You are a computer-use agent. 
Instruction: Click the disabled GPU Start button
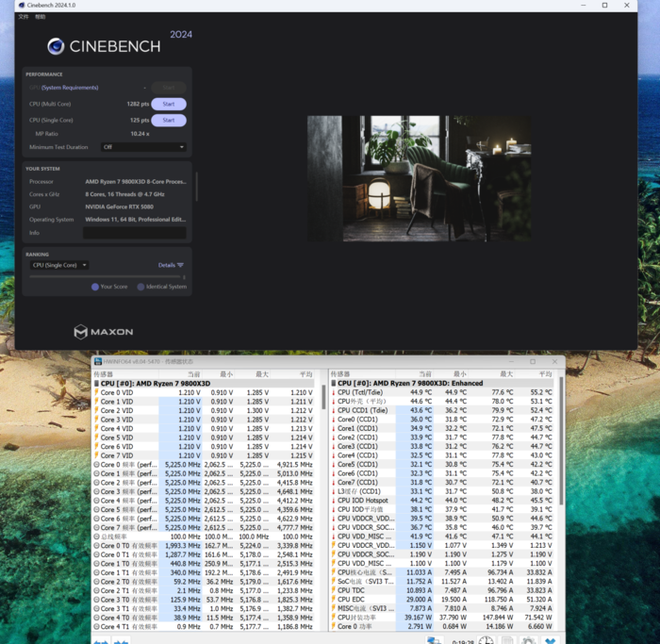click(169, 88)
